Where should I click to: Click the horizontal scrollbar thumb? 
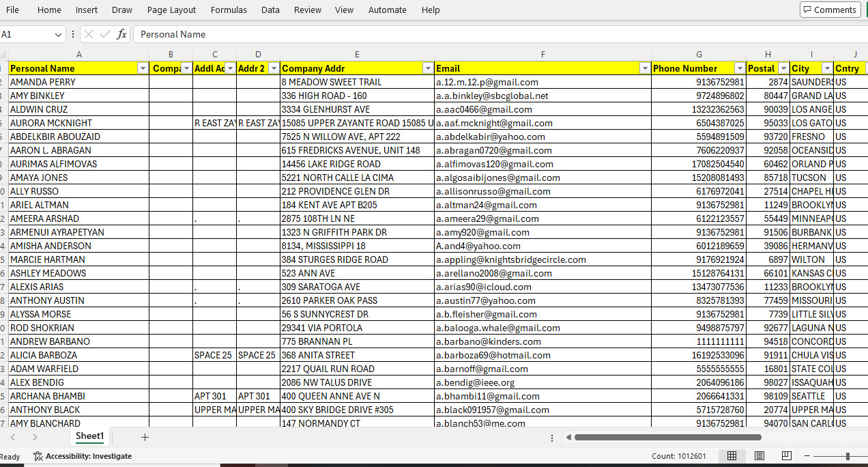pos(668,437)
